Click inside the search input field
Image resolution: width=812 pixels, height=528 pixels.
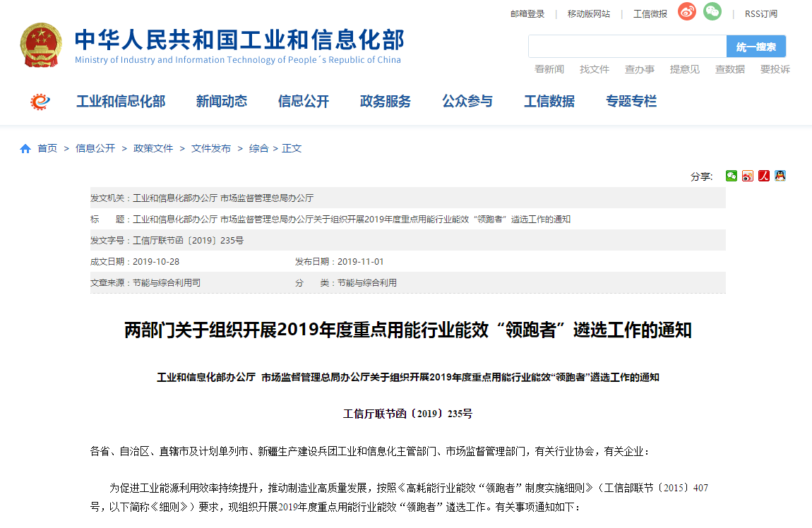point(627,47)
